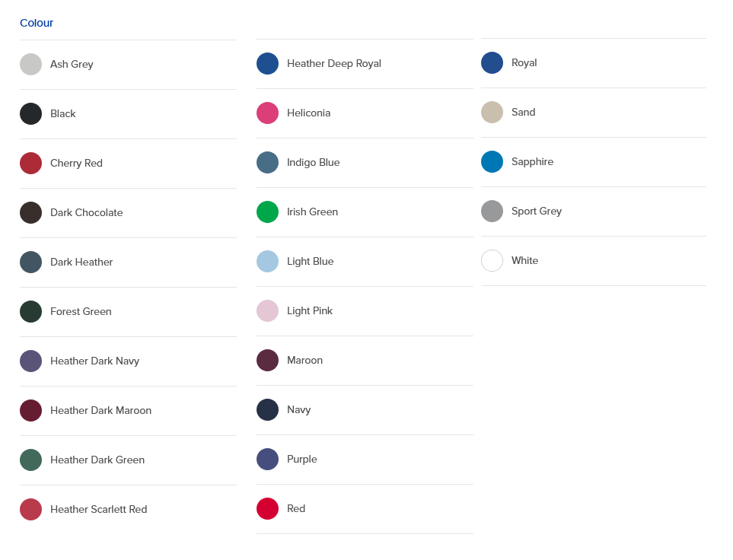Pick the Purple colour swatch
The height and width of the screenshot is (560, 733).
(267, 459)
